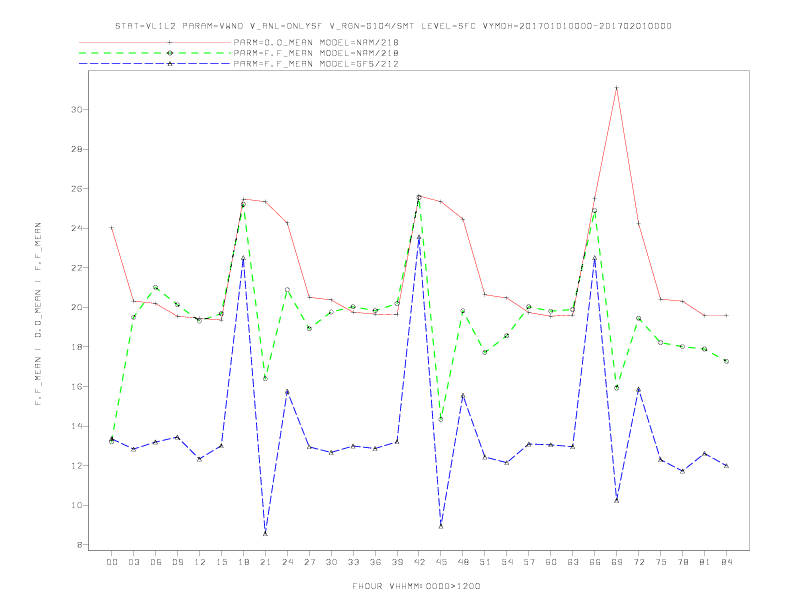
Task: Click x-axis tick label 06
Action: (156, 562)
